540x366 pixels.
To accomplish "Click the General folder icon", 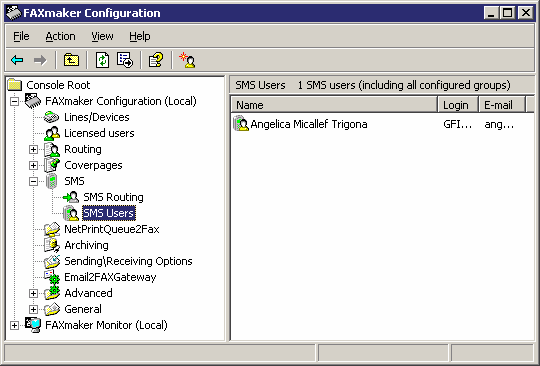I will coord(52,309).
